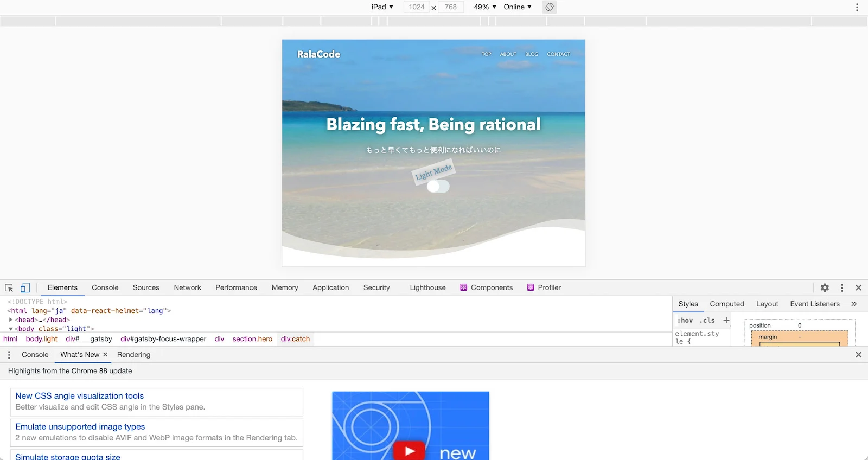868x460 pixels.
Task: Open the drawer more tools menu
Action: click(9, 355)
